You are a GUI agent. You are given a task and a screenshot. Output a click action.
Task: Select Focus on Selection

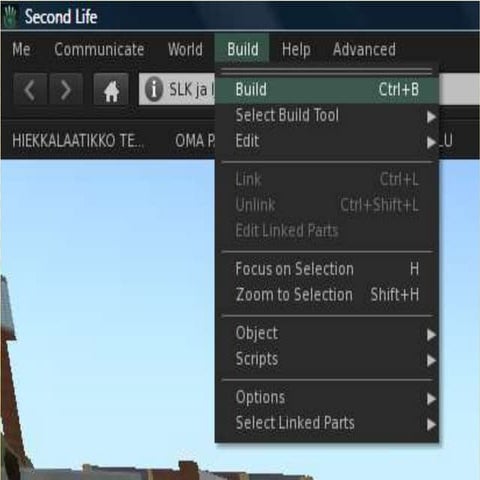[327, 269]
